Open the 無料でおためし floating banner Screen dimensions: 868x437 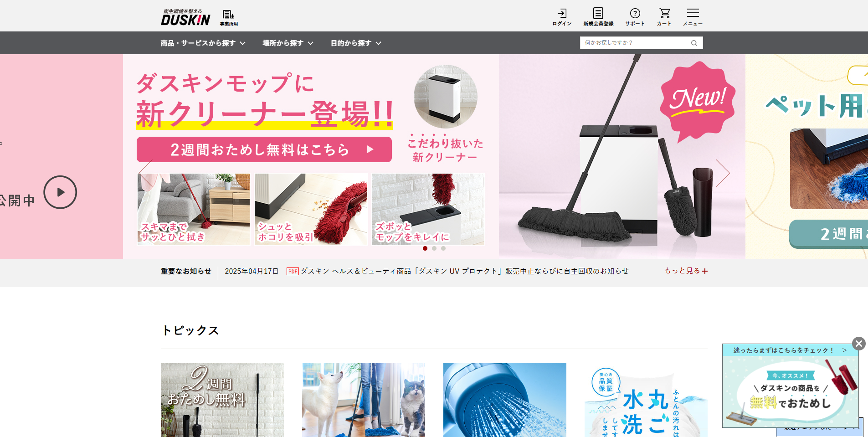click(791, 391)
